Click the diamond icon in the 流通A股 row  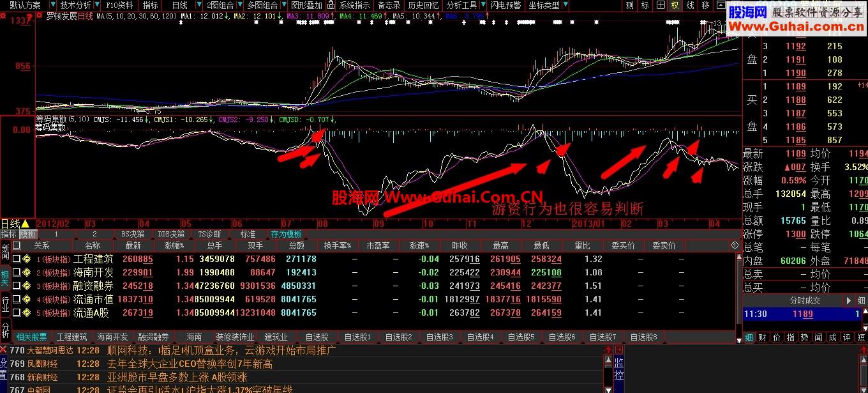coord(27,312)
